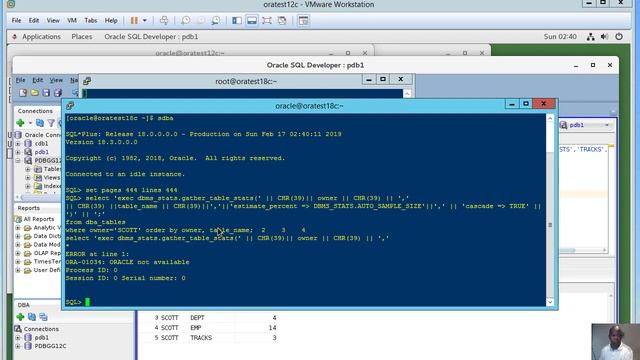Click the send Ctrl+Alt+Del icon in VMware toolbar

164,20
